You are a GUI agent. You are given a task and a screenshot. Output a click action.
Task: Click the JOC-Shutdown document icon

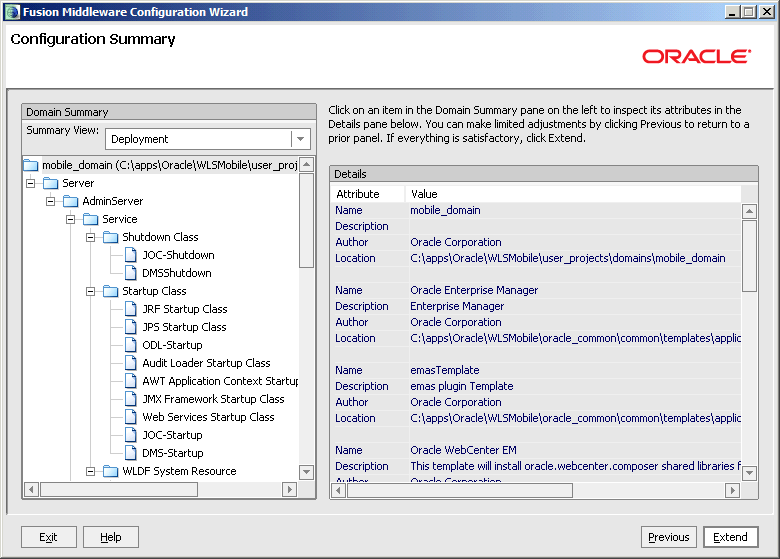click(x=131, y=255)
